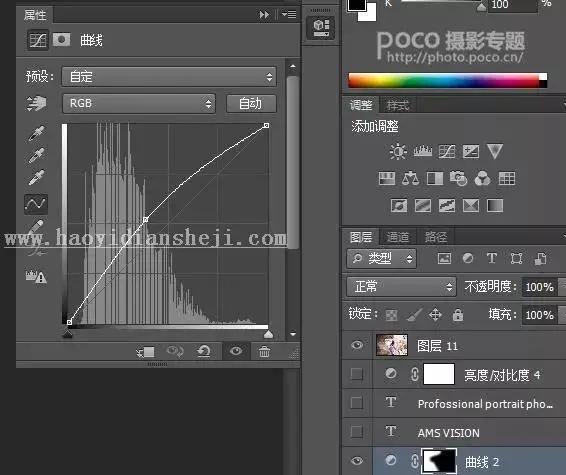Image resolution: width=566 pixels, height=475 pixels.
Task: Open the blend mode 正常 dropdown
Action: [401, 287]
